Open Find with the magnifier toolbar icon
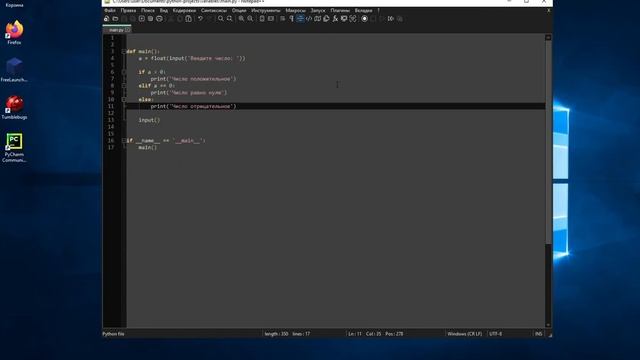 coord(221,19)
